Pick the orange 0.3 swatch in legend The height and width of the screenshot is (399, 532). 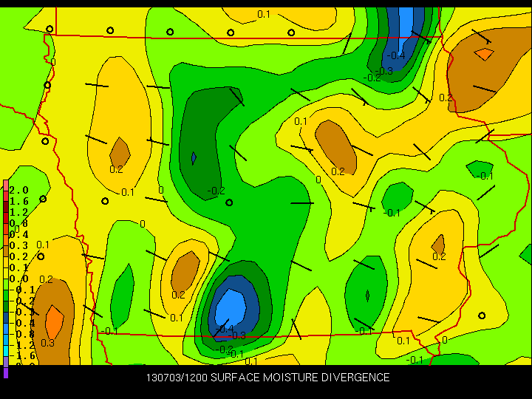click(6, 245)
